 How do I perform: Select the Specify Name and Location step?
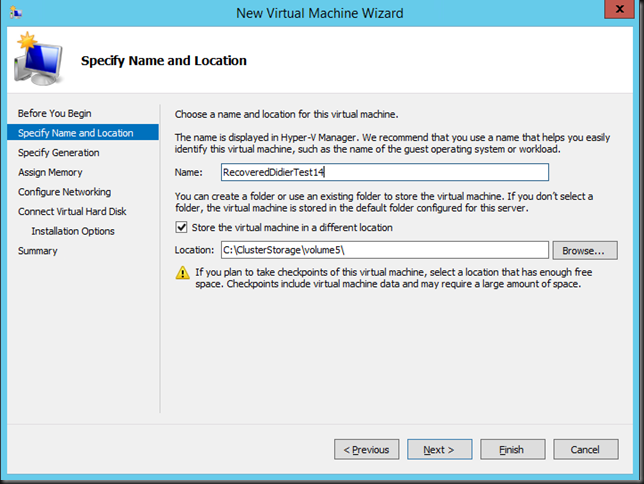pos(83,133)
